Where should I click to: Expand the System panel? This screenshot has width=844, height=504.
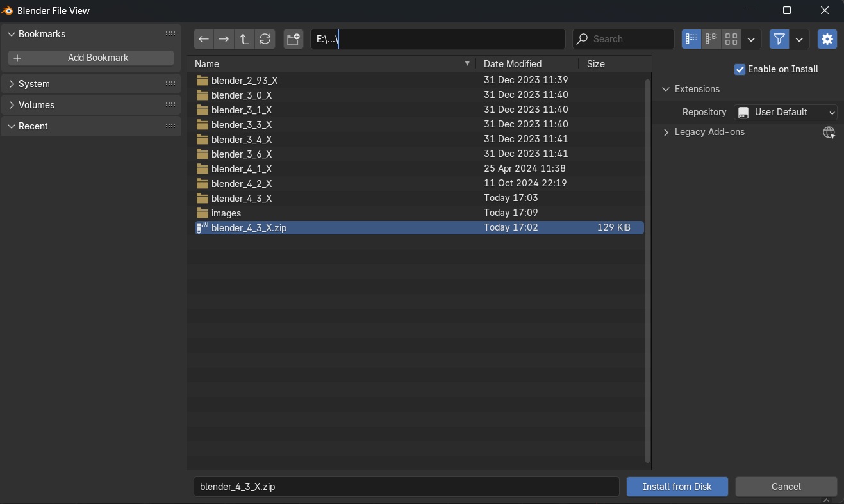tap(12, 84)
